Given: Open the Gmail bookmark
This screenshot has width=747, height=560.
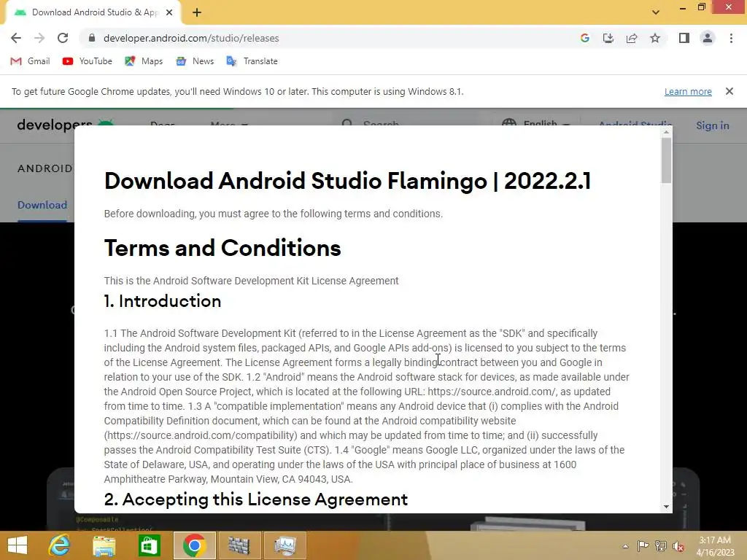Looking at the screenshot, I should coord(30,61).
